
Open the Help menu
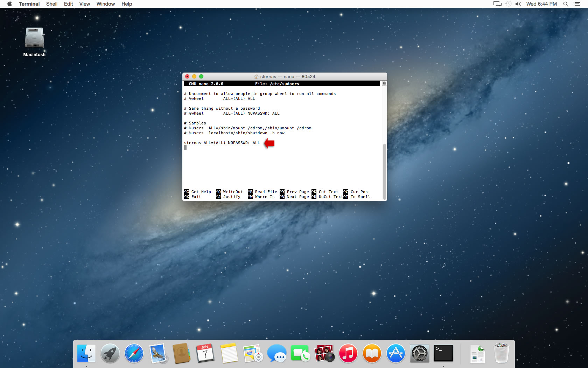click(127, 4)
